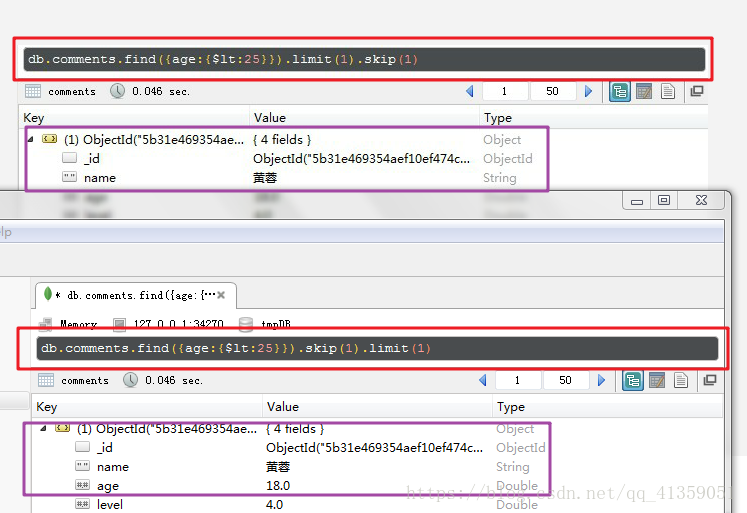
Task: Click the previous page arrow in the lower results panel
Action: pyautogui.click(x=483, y=380)
